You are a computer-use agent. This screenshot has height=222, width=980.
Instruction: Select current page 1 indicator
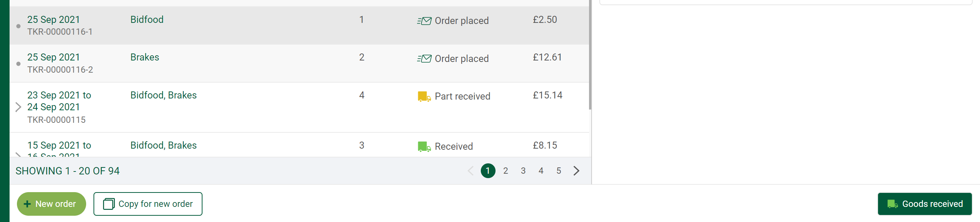[488, 171]
